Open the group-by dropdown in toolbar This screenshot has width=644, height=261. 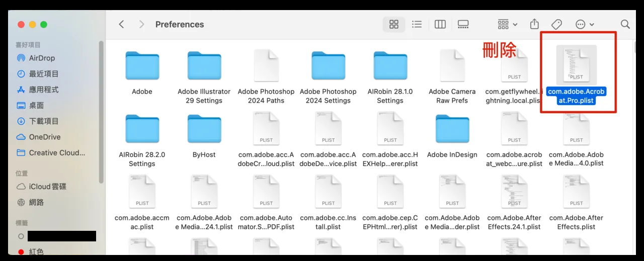[x=507, y=24]
